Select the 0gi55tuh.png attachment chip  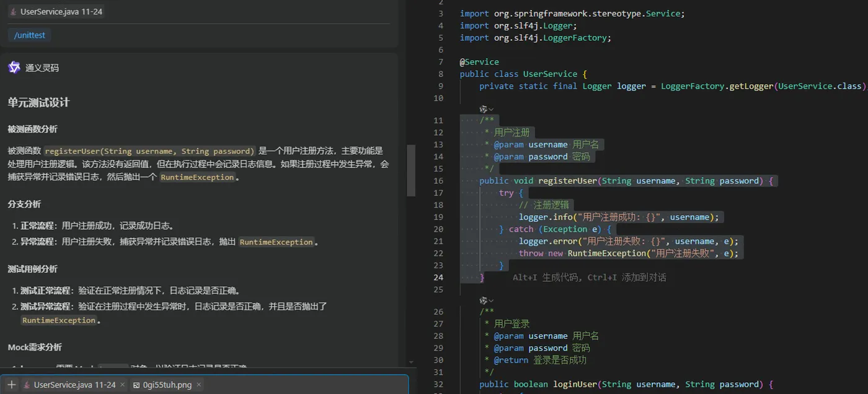[x=167, y=385]
